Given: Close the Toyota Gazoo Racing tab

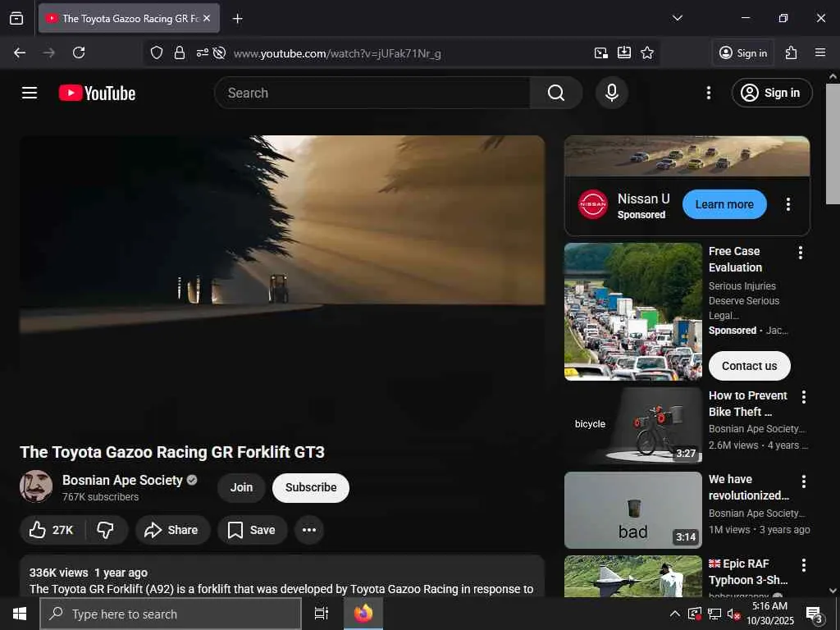Looking at the screenshot, I should tap(207, 19).
